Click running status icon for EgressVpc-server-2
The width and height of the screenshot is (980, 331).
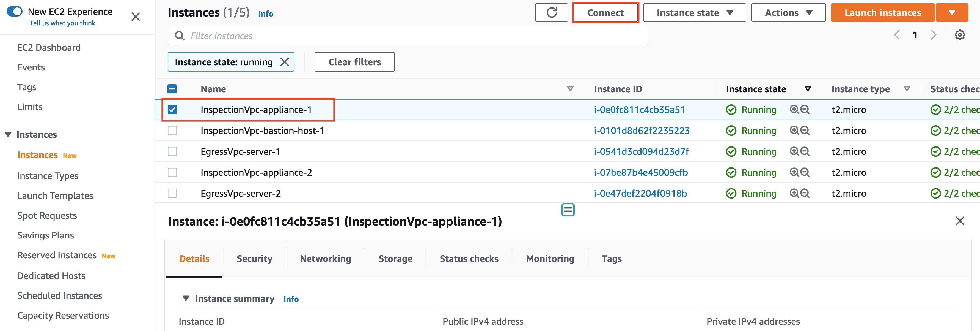731,194
